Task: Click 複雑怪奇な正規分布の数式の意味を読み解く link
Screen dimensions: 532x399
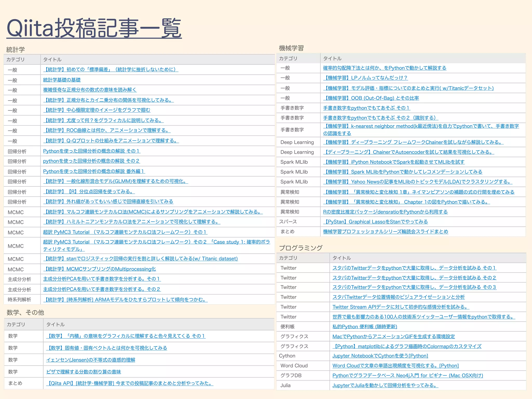Action: click(90, 90)
